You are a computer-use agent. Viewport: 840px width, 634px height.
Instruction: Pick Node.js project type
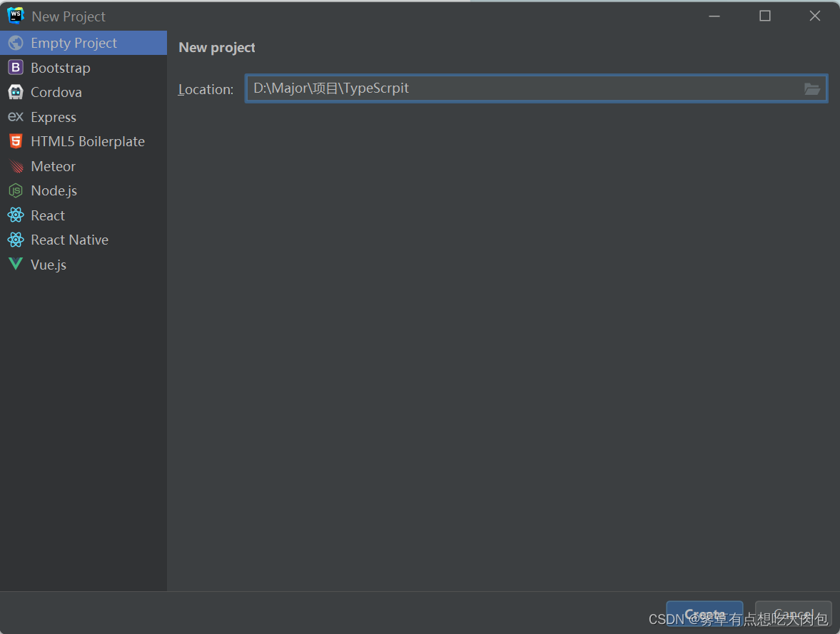pos(84,190)
